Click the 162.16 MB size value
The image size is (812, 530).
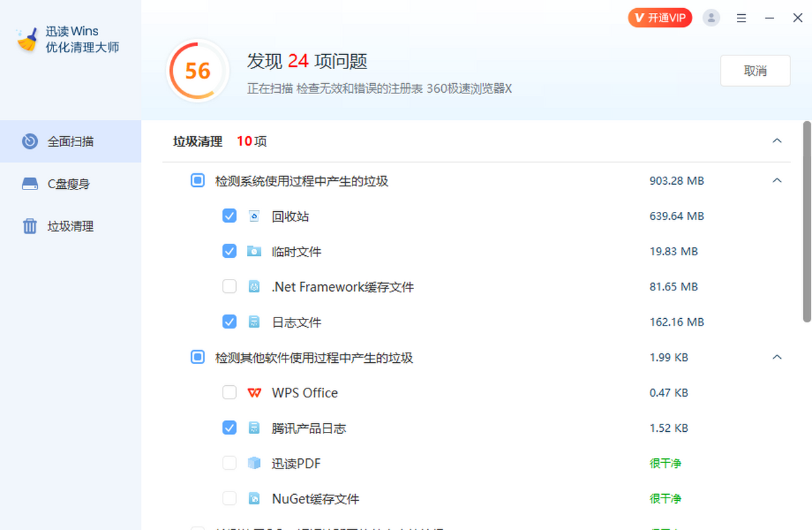pyautogui.click(x=677, y=322)
